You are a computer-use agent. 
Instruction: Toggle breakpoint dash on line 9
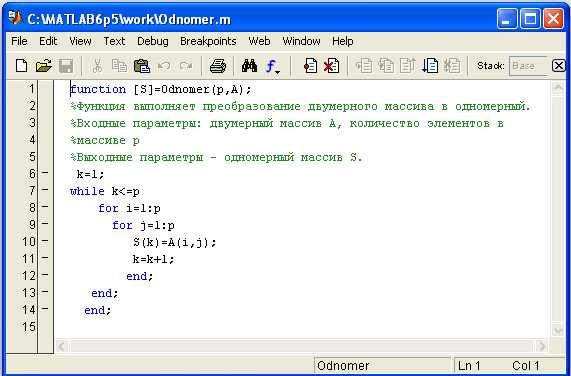(x=45, y=224)
